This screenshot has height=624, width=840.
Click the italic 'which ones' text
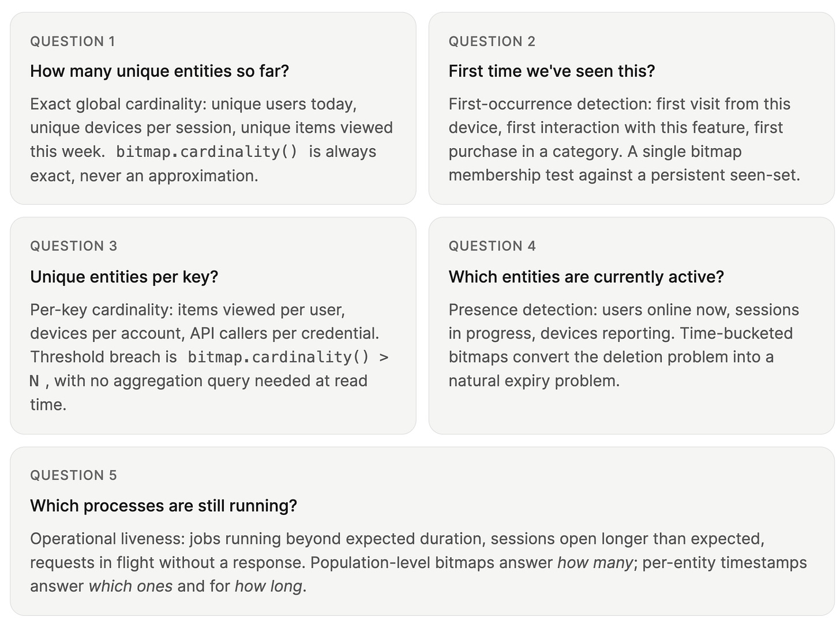130,587
